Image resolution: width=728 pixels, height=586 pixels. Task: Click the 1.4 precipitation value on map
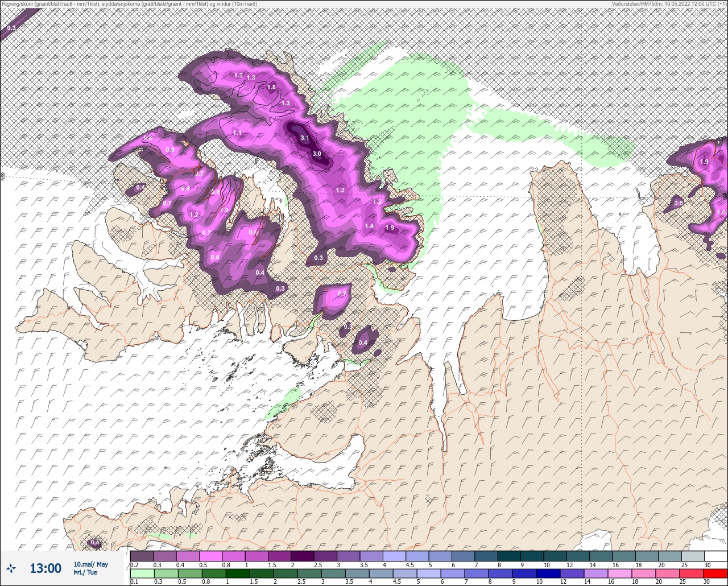[x=369, y=226]
